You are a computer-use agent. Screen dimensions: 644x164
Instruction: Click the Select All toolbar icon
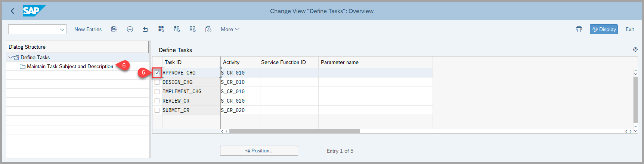point(161,29)
